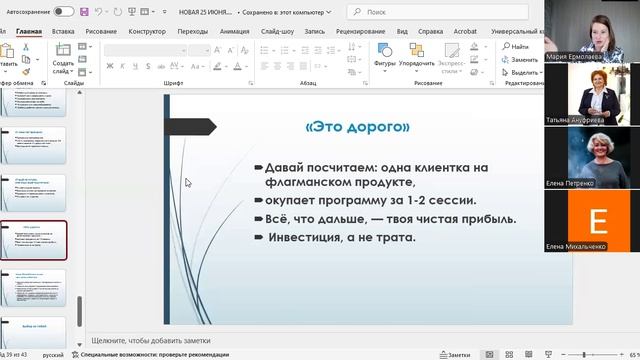Click 'Щелкните, чтобы добавить заметки' notes area

151,340
